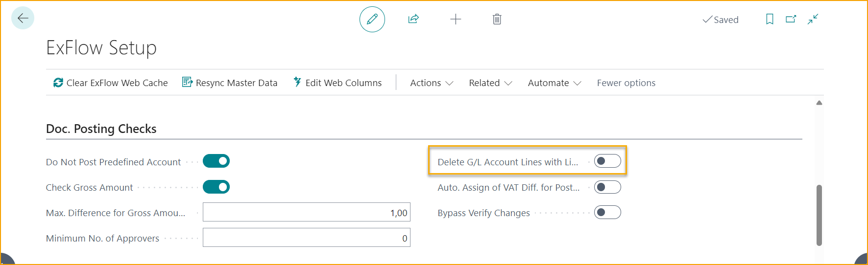Image resolution: width=868 pixels, height=265 pixels.
Task: Enable Bypass Verify Changes toggle
Action: click(607, 212)
